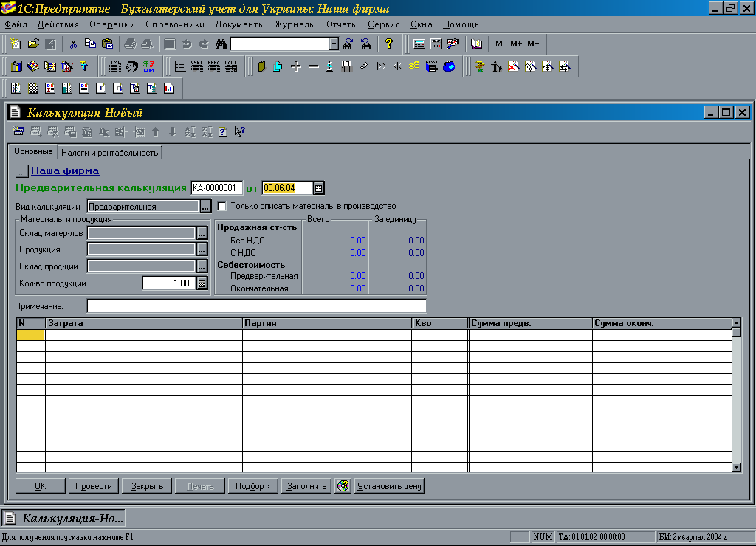The width and height of the screenshot is (756, 546).
Task: Click the checkered pattern report icon
Action: [x=32, y=89]
